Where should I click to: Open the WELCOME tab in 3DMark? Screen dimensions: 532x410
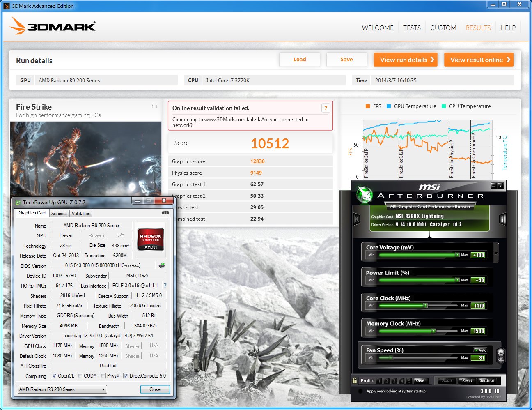(378, 28)
